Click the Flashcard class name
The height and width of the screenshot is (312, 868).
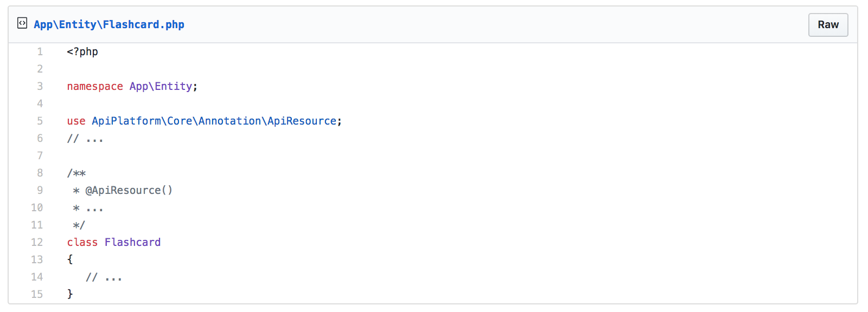click(132, 243)
